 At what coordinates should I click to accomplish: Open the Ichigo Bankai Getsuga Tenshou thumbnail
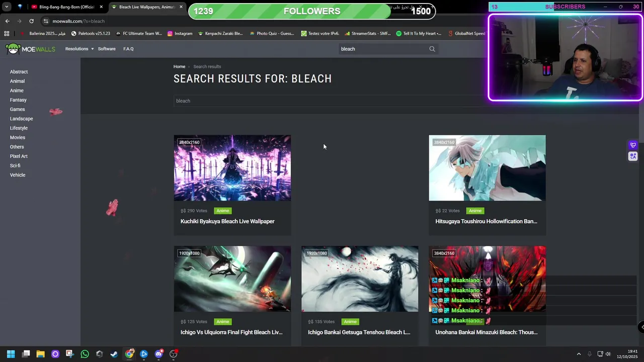pos(360,279)
